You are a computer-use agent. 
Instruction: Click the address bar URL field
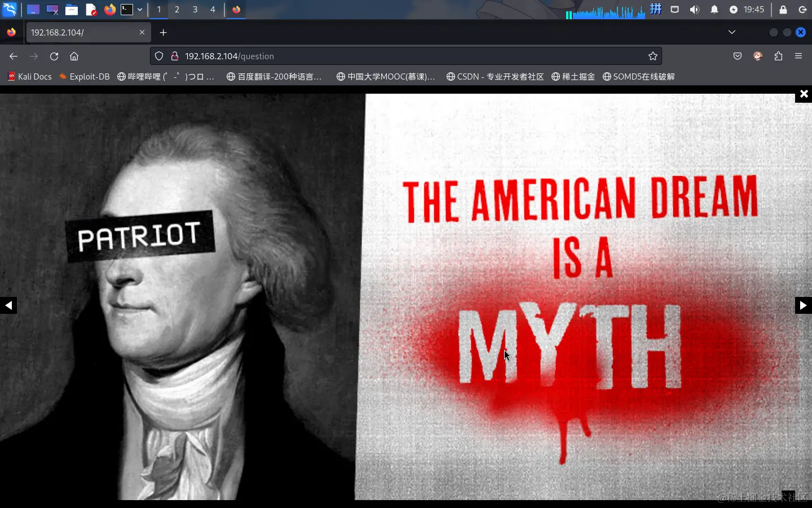point(406,56)
